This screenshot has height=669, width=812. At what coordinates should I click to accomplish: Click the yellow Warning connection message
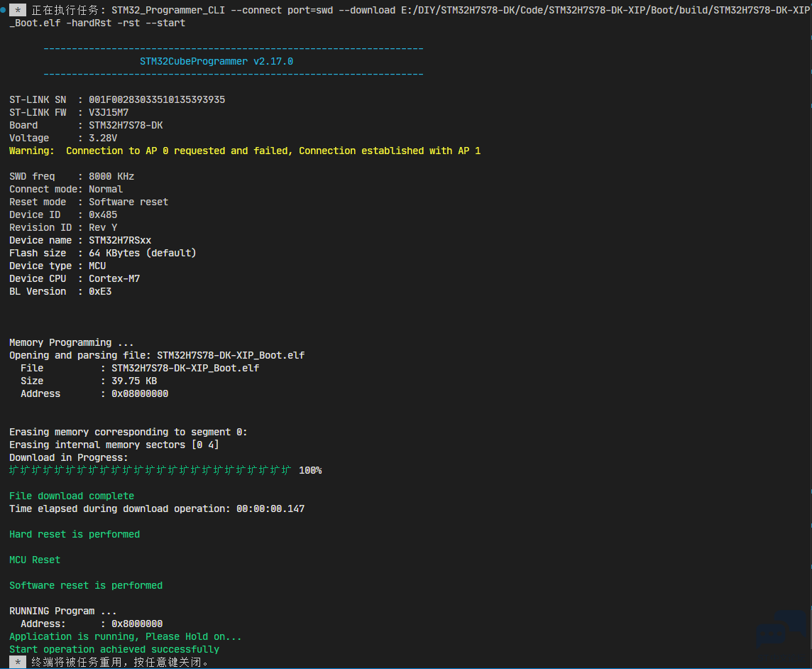(x=245, y=151)
